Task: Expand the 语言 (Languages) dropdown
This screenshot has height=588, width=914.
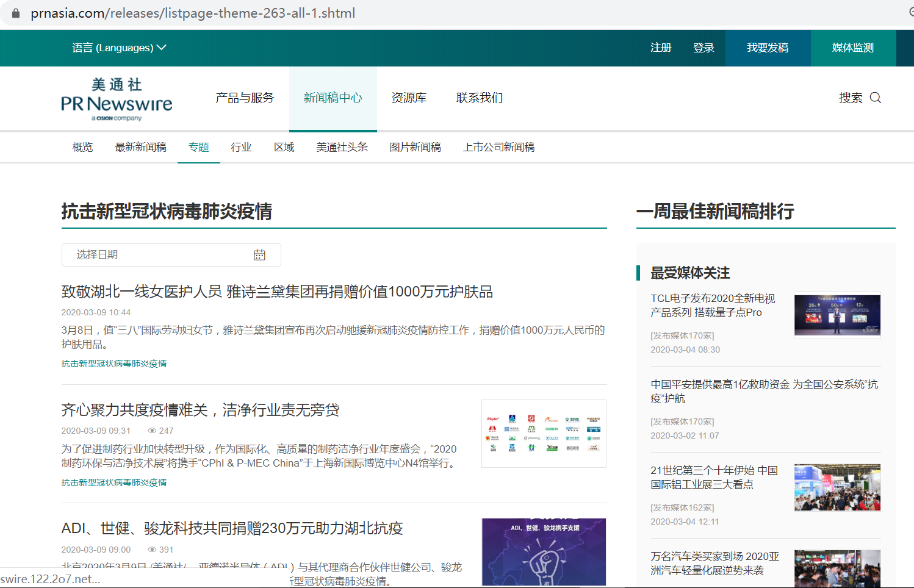Action: [119, 48]
